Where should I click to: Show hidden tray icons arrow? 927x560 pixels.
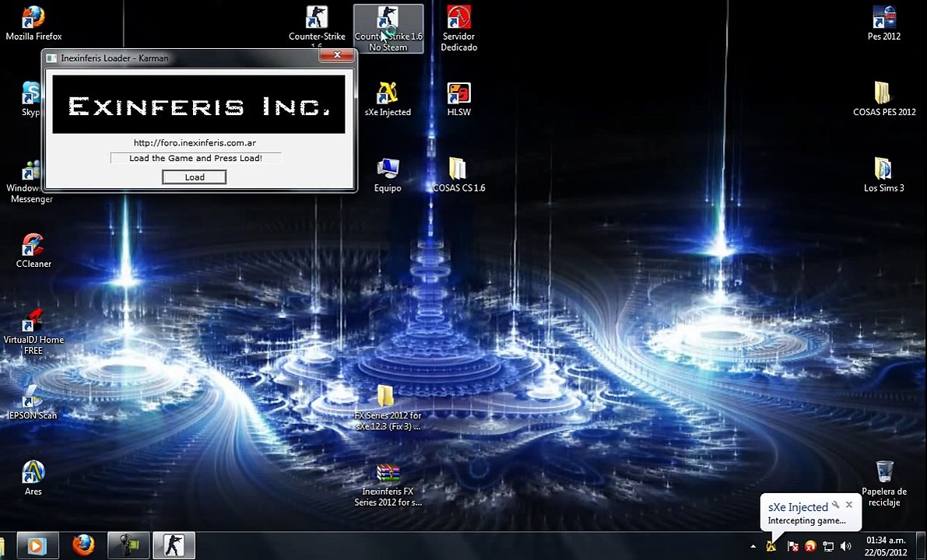click(753, 547)
